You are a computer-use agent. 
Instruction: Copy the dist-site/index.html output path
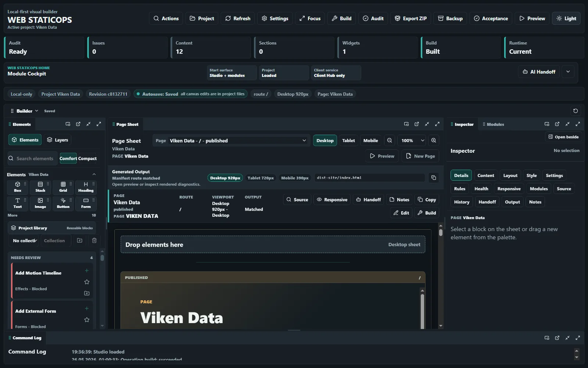pyautogui.click(x=434, y=178)
